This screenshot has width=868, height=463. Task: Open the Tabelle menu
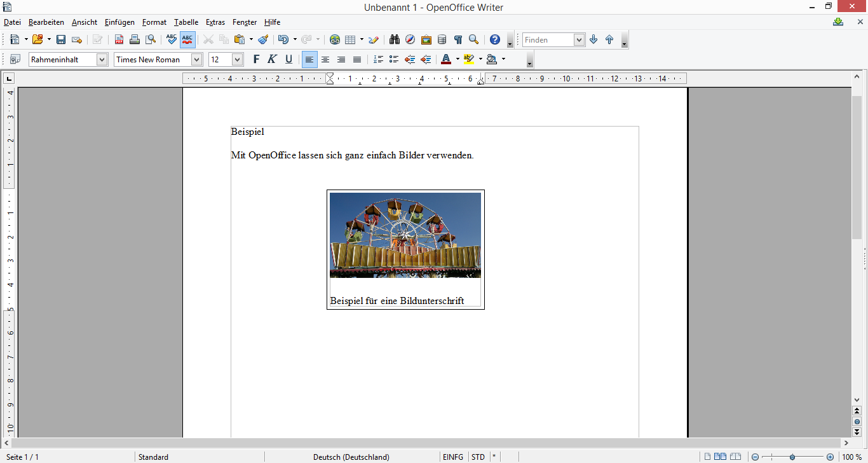(x=186, y=22)
